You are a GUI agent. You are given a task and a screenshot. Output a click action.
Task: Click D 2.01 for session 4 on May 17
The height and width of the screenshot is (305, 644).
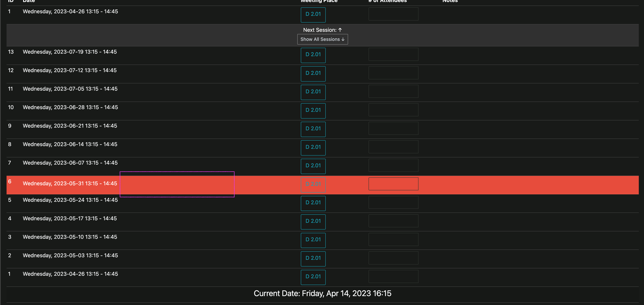(313, 222)
